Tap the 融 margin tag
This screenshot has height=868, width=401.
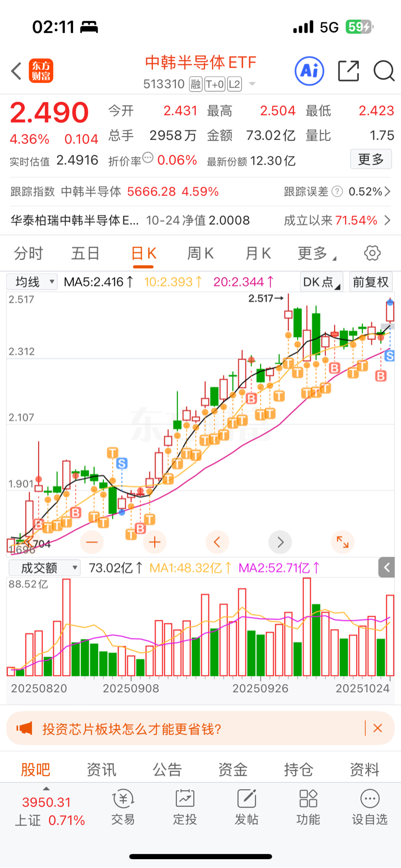coord(195,84)
